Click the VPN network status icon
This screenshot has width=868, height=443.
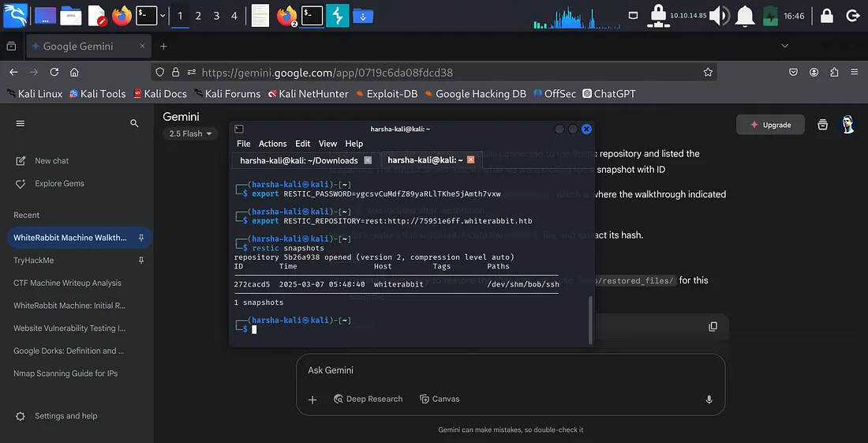coord(658,16)
